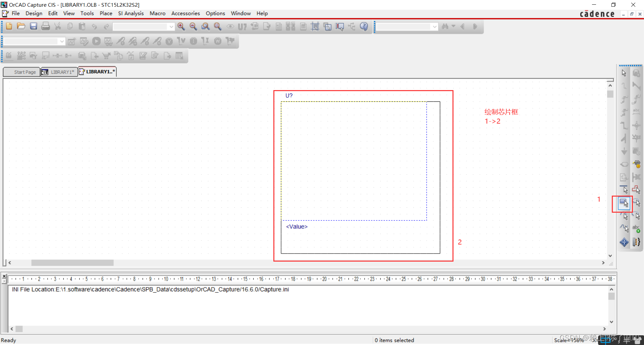This screenshot has width=644, height=345.
Task: Toggle the Area Select mode icon
Action: (x=327, y=26)
